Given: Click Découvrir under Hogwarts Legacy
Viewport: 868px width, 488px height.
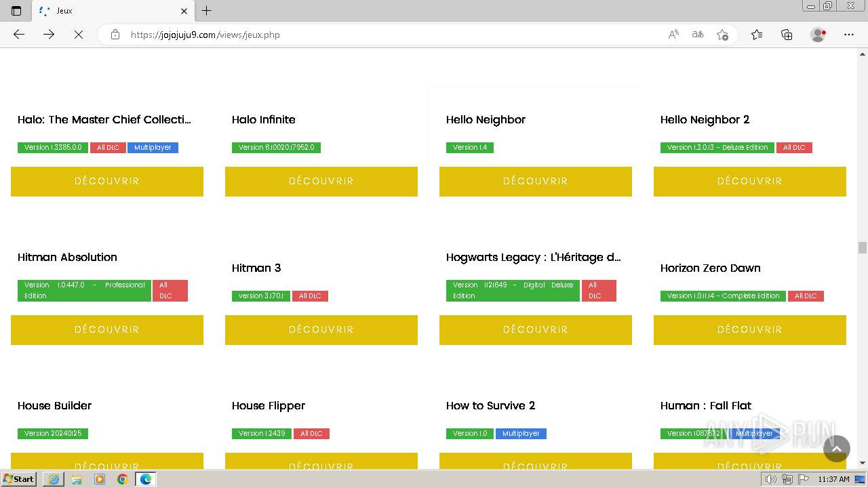Looking at the screenshot, I should pos(536,330).
